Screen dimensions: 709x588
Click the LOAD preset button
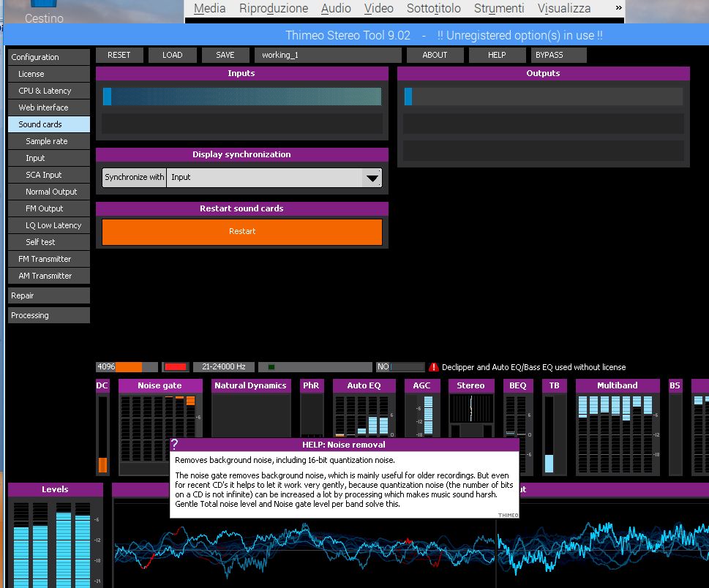click(x=173, y=55)
